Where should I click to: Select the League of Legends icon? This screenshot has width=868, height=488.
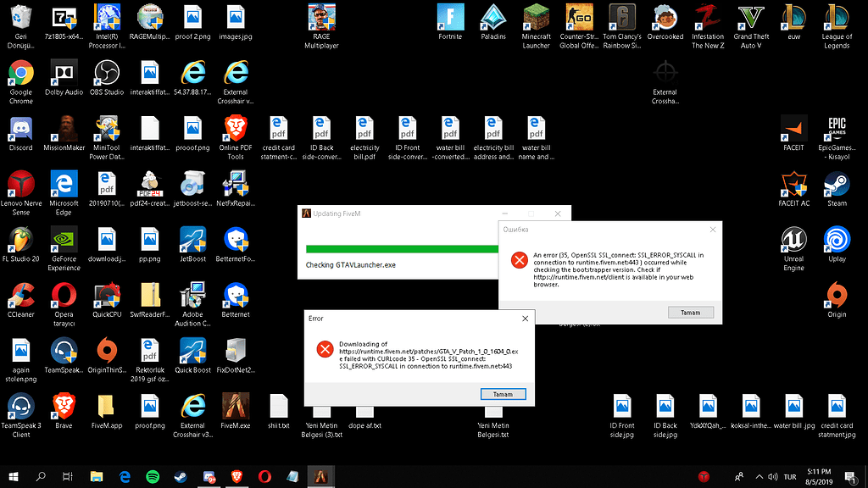click(837, 18)
